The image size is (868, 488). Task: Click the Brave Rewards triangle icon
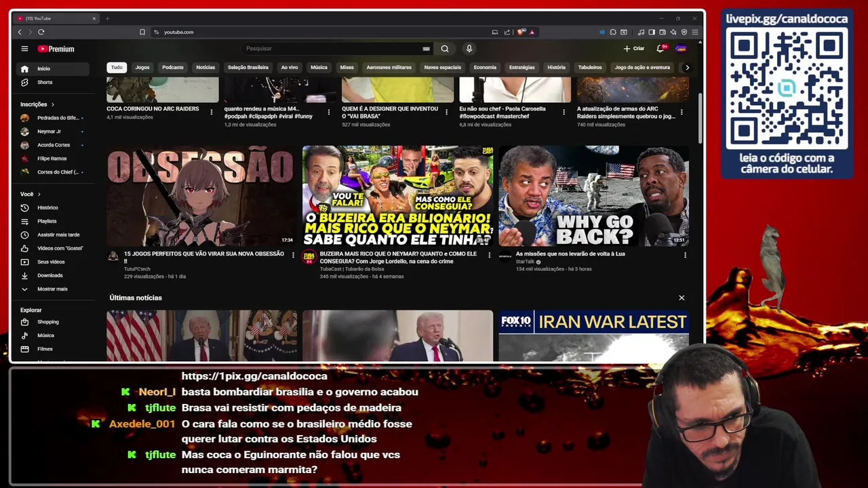coord(532,32)
